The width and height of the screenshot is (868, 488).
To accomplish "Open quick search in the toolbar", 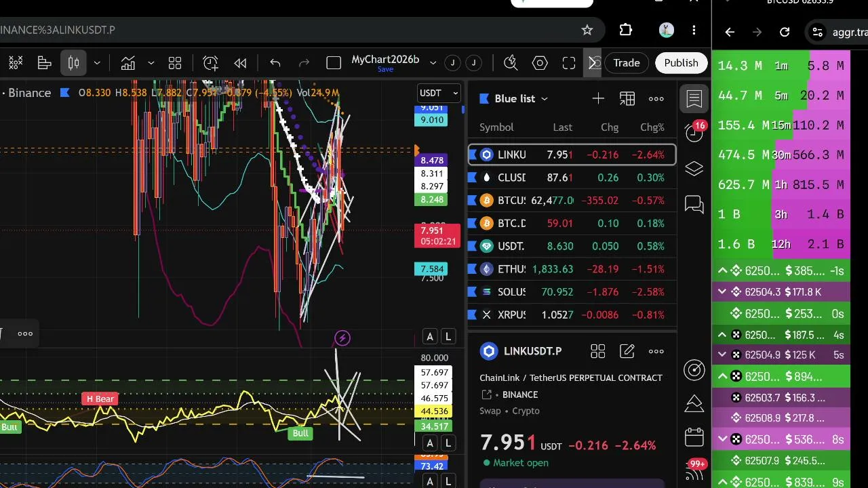I will [511, 63].
